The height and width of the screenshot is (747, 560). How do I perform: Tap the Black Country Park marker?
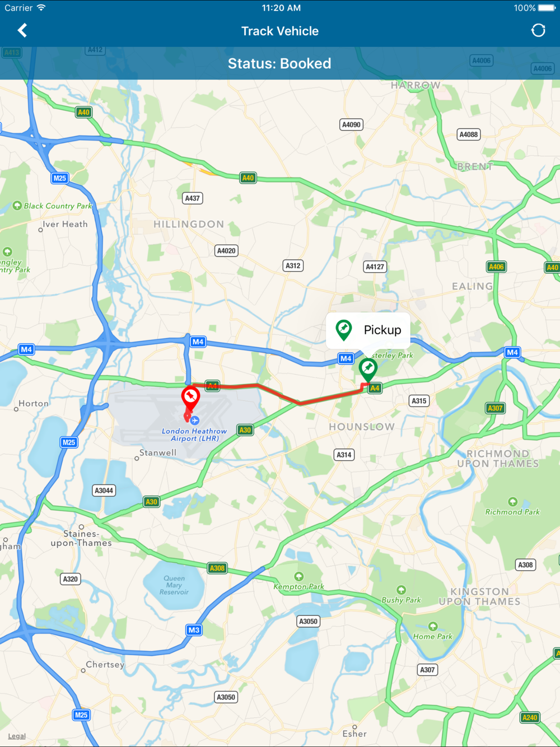click(17, 206)
